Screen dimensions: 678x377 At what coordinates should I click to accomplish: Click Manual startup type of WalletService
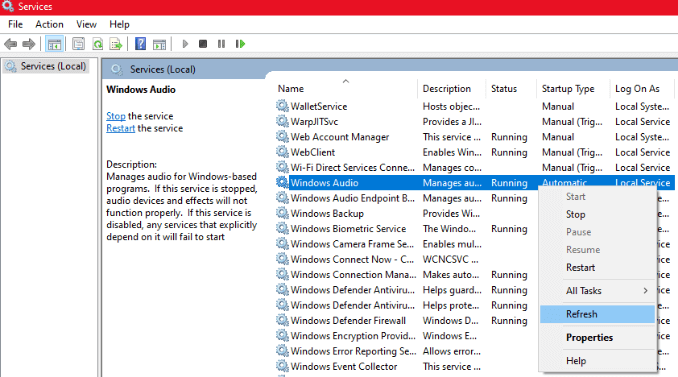click(x=558, y=106)
